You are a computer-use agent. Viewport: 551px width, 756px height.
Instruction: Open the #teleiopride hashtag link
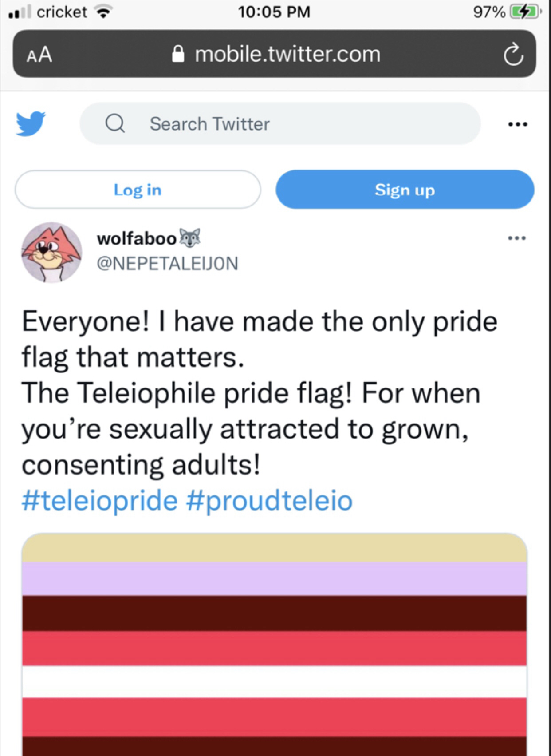pos(99,501)
